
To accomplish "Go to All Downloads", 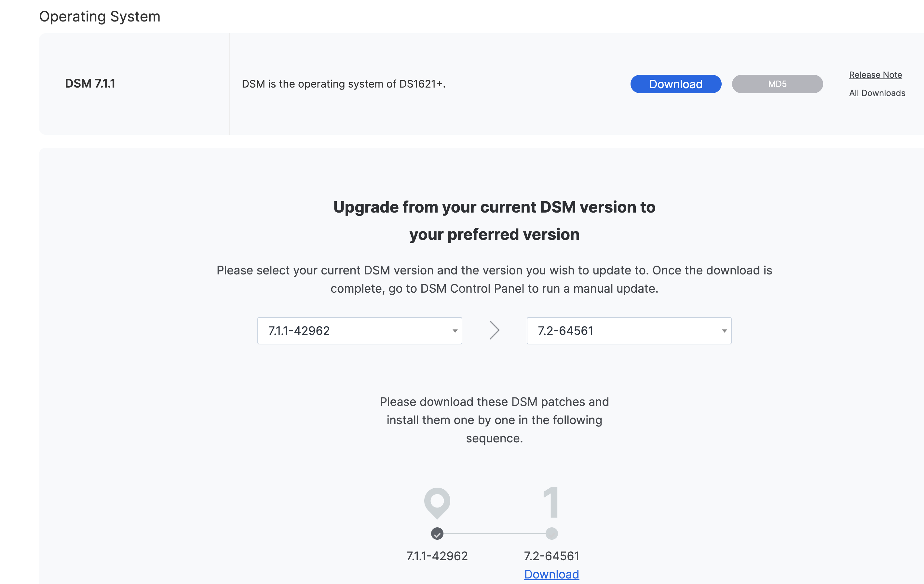I will [877, 93].
